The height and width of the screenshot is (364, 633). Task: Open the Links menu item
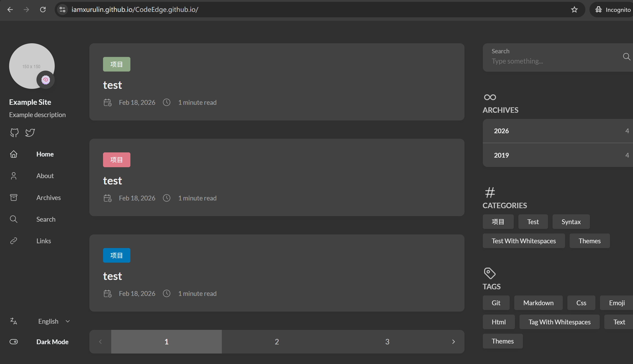(44, 241)
